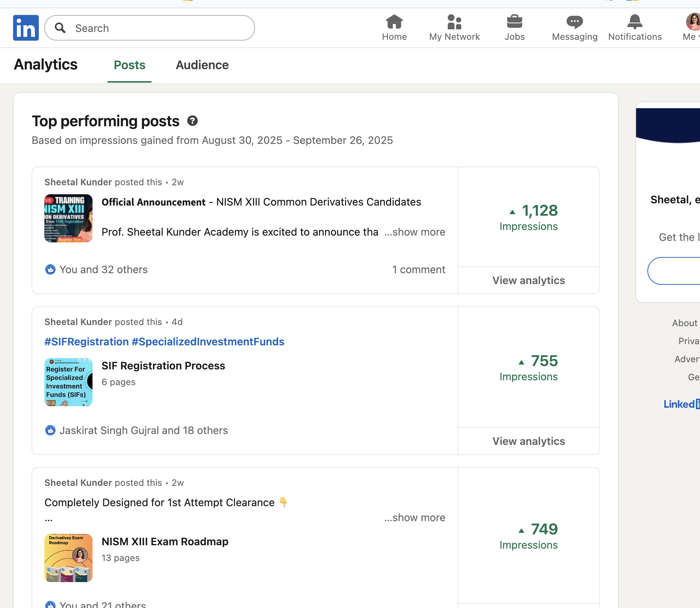Click the search magnifier icon

(60, 28)
